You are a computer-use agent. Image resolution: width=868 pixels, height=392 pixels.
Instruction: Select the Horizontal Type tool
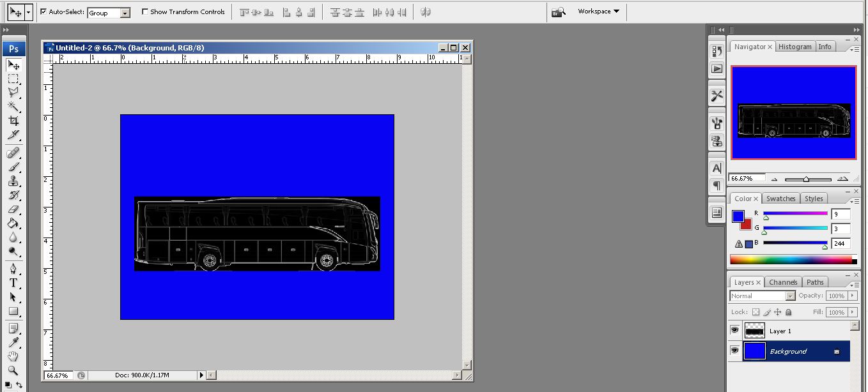[14, 283]
